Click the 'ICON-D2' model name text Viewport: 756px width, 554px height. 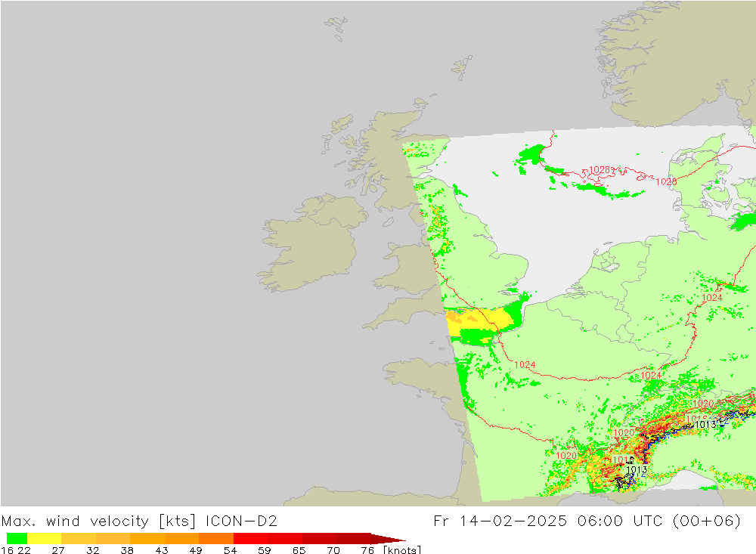coord(242,522)
